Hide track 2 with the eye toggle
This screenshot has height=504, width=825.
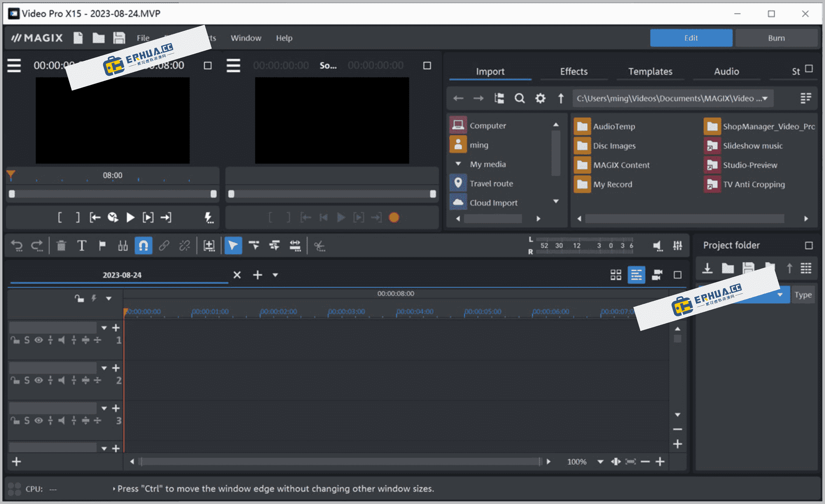click(x=38, y=380)
